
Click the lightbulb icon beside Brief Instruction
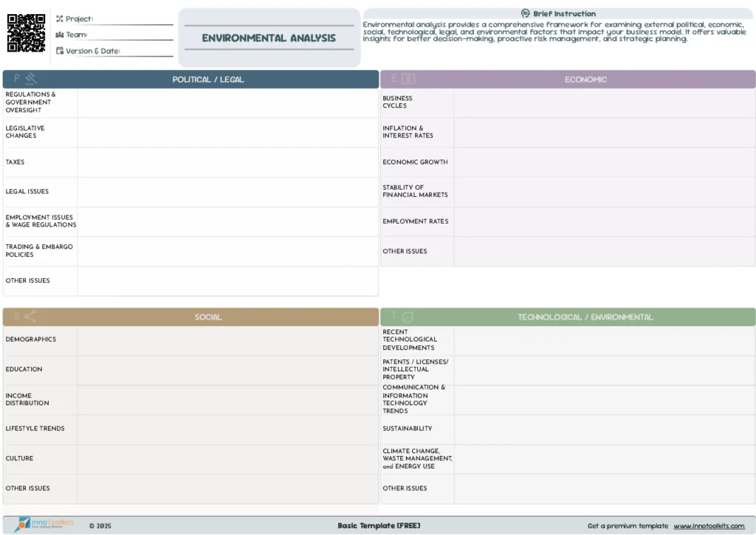pos(525,13)
